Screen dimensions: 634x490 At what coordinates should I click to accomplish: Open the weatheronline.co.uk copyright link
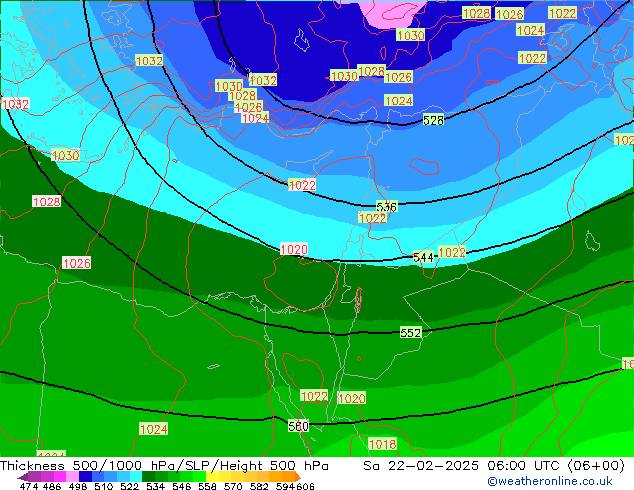pos(550,481)
